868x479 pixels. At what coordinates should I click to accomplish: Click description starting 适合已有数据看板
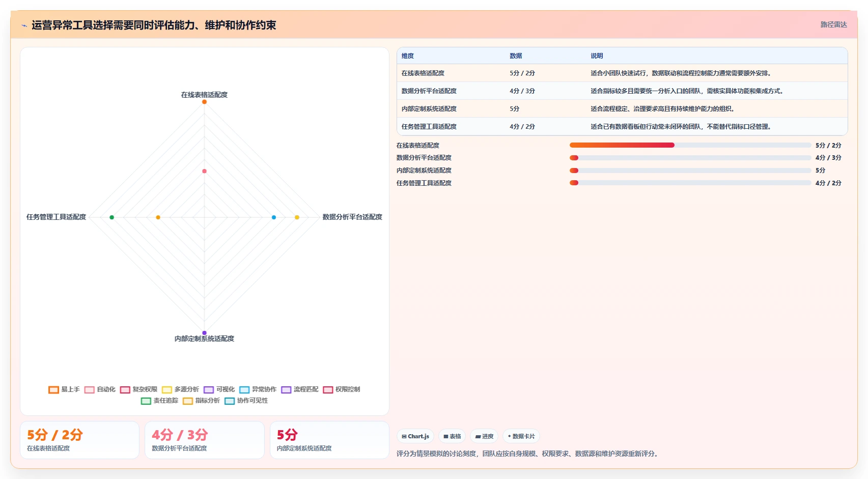tap(682, 127)
